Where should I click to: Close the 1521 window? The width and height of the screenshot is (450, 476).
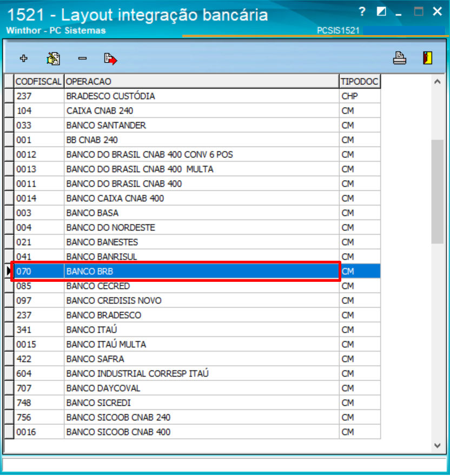click(x=437, y=11)
